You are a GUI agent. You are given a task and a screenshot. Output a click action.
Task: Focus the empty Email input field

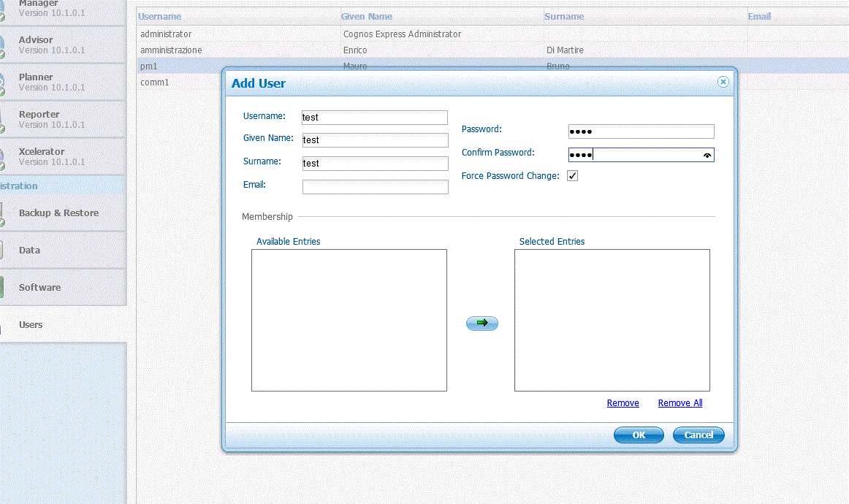tap(376, 187)
